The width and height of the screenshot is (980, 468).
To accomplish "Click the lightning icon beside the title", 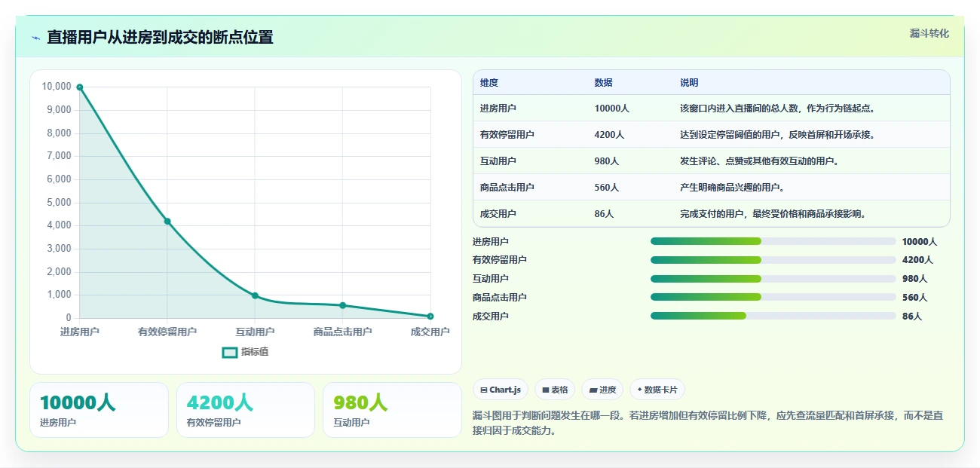I will point(36,38).
